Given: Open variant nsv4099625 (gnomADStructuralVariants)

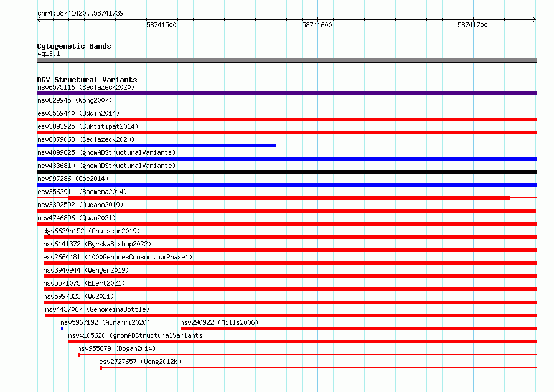Looking at the screenshot, I should 106,152.
